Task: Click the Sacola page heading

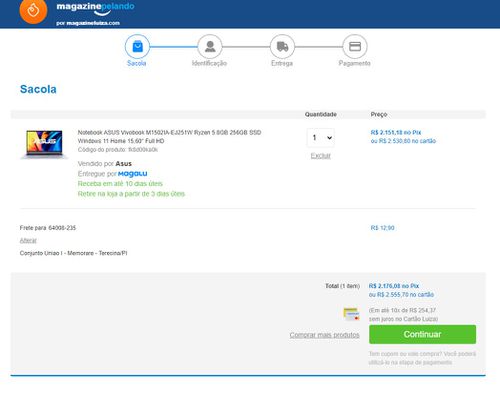Action: click(x=38, y=89)
